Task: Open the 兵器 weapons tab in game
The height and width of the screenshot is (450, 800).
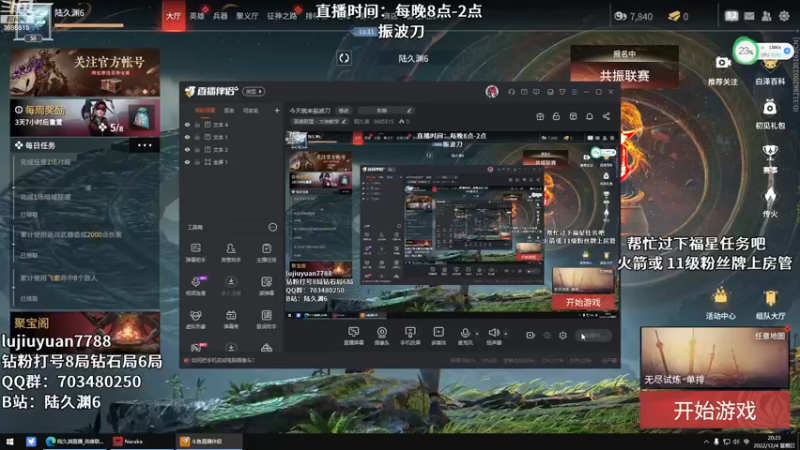Action: click(220, 16)
